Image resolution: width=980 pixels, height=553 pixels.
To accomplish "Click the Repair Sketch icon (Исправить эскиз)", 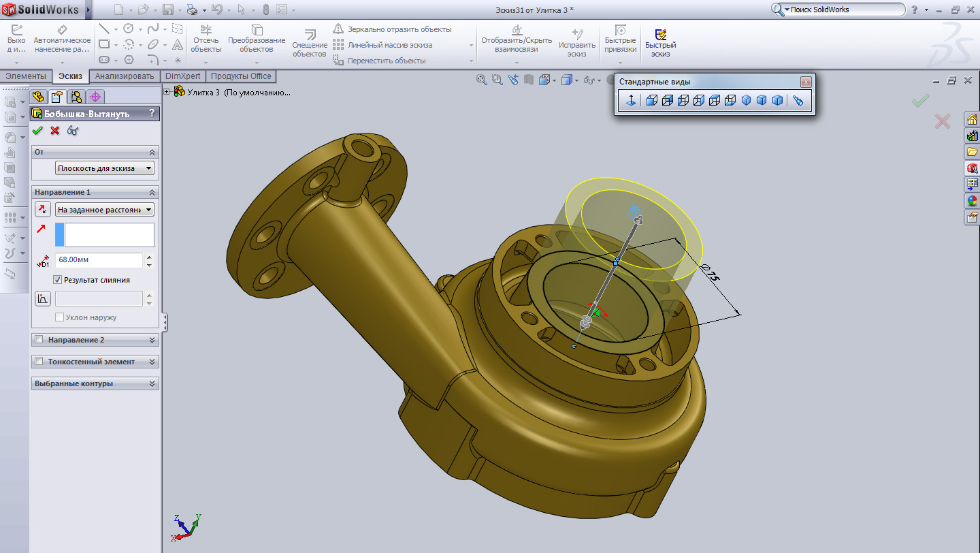I will pos(577,35).
